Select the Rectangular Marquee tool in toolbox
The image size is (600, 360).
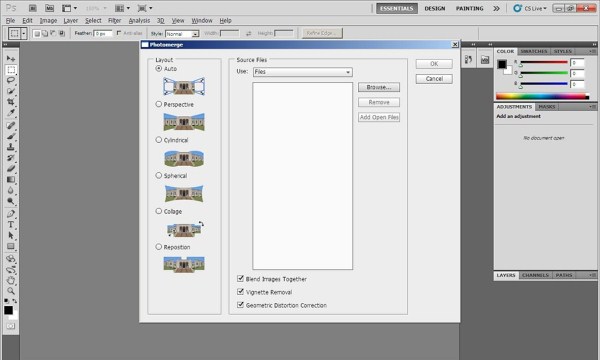pyautogui.click(x=11, y=70)
